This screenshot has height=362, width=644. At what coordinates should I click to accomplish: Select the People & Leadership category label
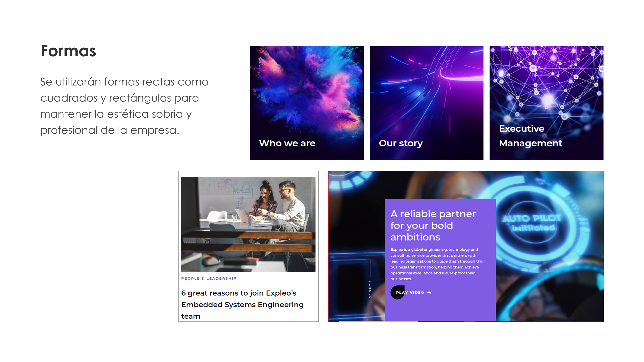[209, 278]
